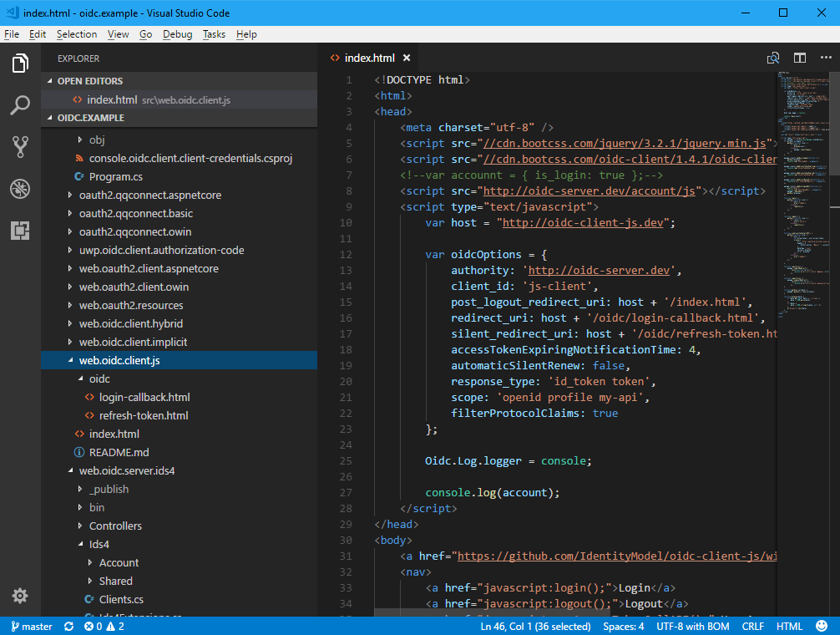Select index.html in Open Editors list
Screen dimensions: 840x635
[x=179, y=99]
